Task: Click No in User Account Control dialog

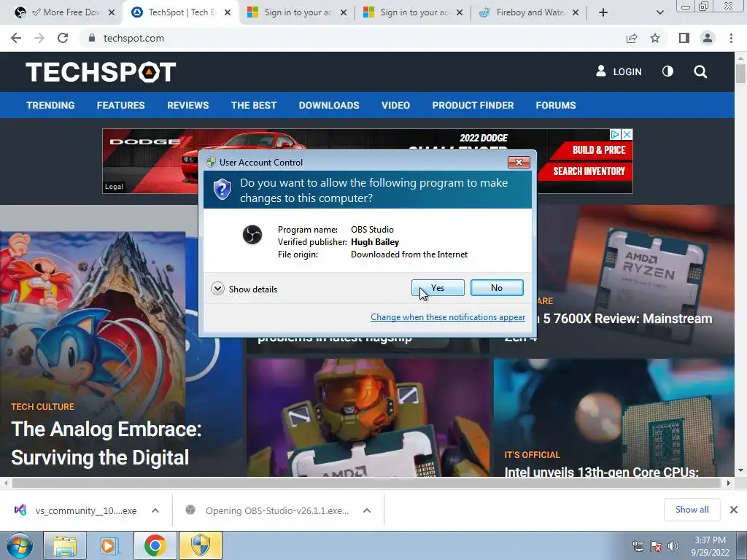Action: tap(497, 288)
